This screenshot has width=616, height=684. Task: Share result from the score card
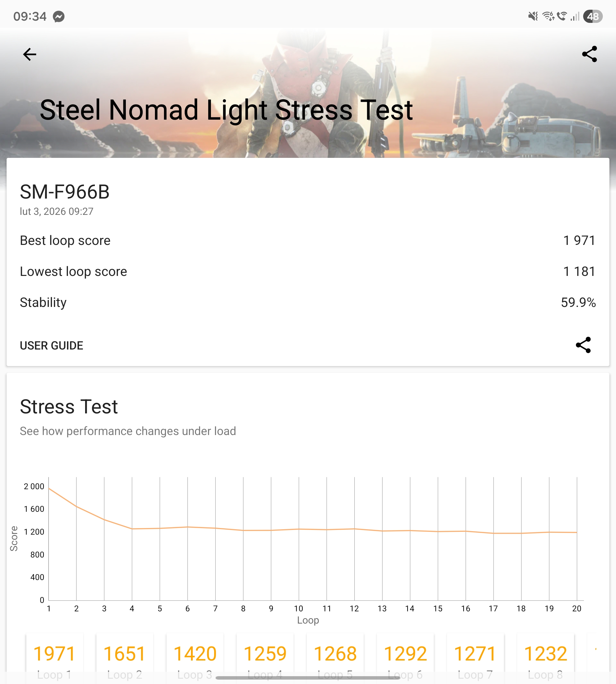(x=583, y=345)
